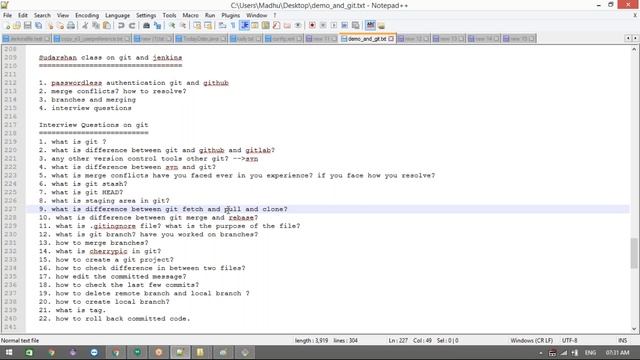The height and width of the screenshot is (360, 640).
Task: Click line '14. what is cherrypic in git?'
Action: (x=100, y=251)
